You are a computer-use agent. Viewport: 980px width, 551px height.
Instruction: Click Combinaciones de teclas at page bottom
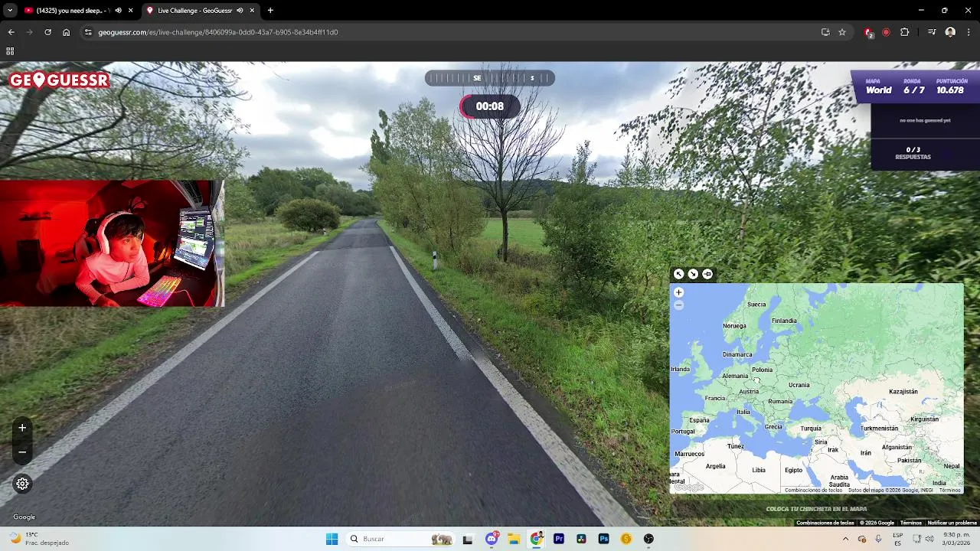825,523
